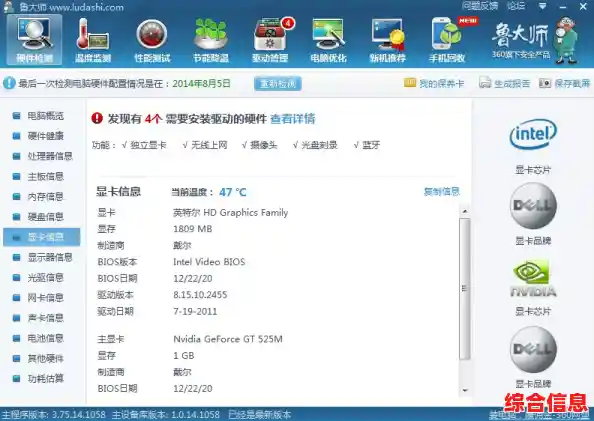
Task: Click 保存截屏 to save screenshot
Action: 572,83
